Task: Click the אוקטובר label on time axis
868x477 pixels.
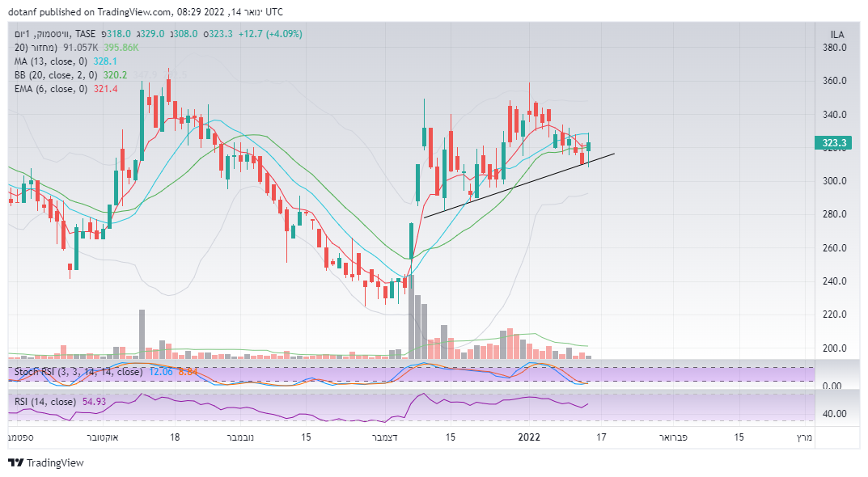Action: [x=103, y=437]
